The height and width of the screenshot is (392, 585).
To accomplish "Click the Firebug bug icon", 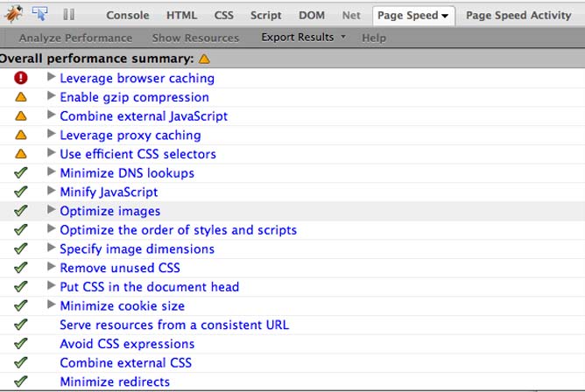I will 13,14.
